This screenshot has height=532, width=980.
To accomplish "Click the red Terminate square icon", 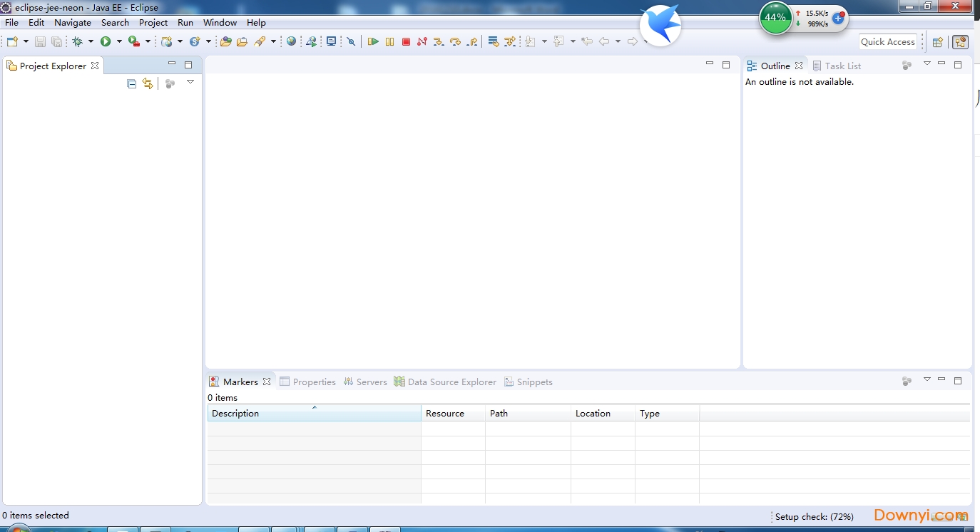I will 406,41.
